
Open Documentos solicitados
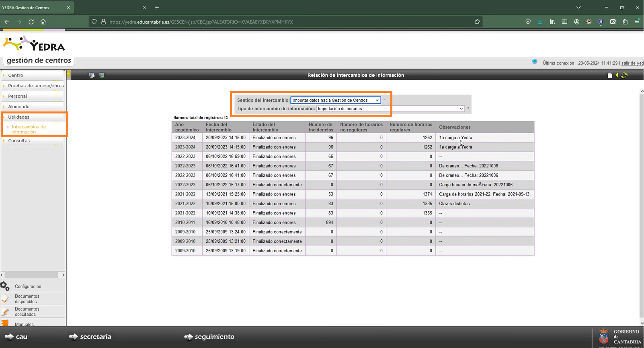click(27, 312)
